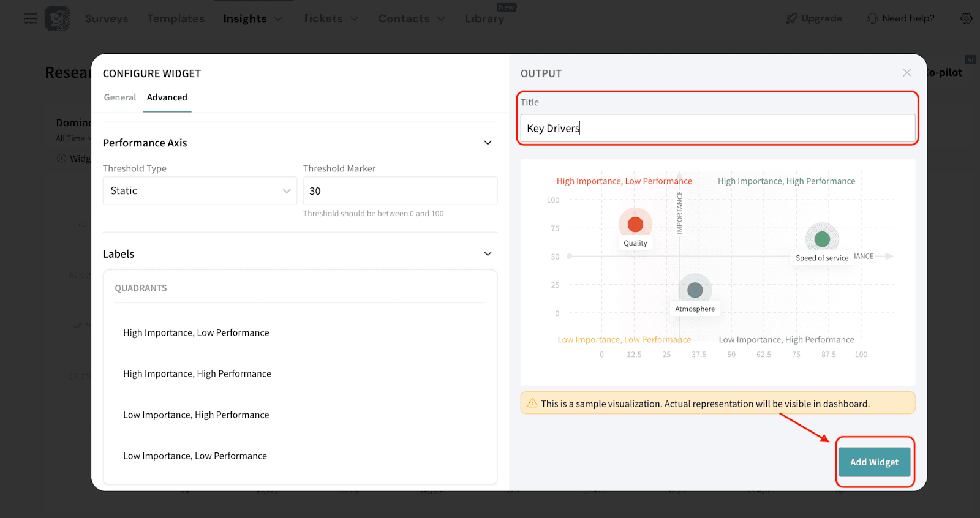Open the hamburger navigation menu

(x=30, y=18)
